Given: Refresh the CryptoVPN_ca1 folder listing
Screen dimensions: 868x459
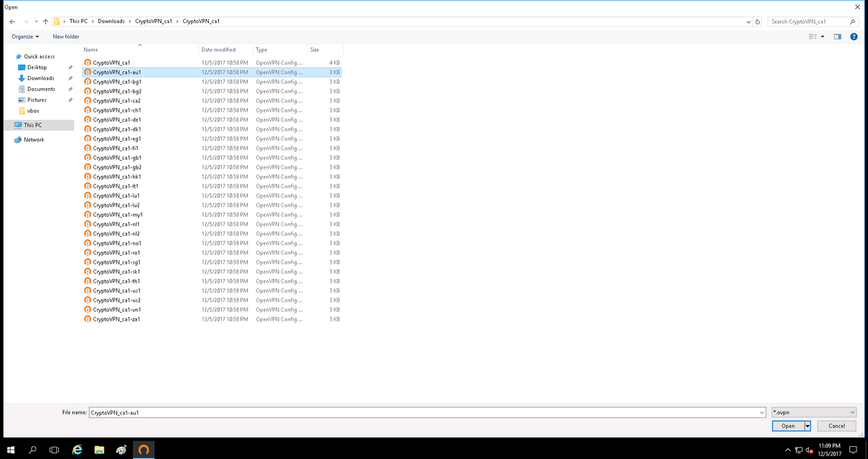Looking at the screenshot, I should click(757, 22).
